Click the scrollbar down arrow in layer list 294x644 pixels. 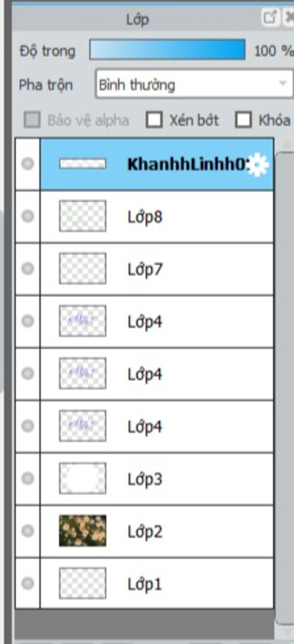pos(287,631)
